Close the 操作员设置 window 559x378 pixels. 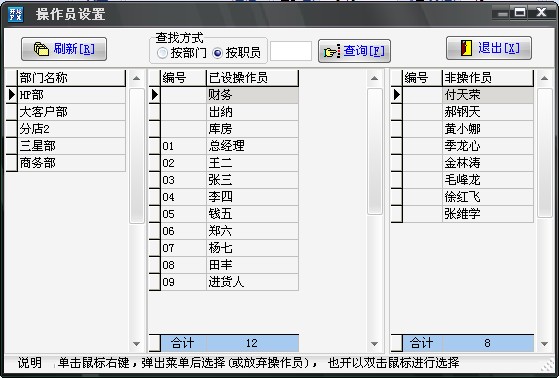(x=542, y=13)
